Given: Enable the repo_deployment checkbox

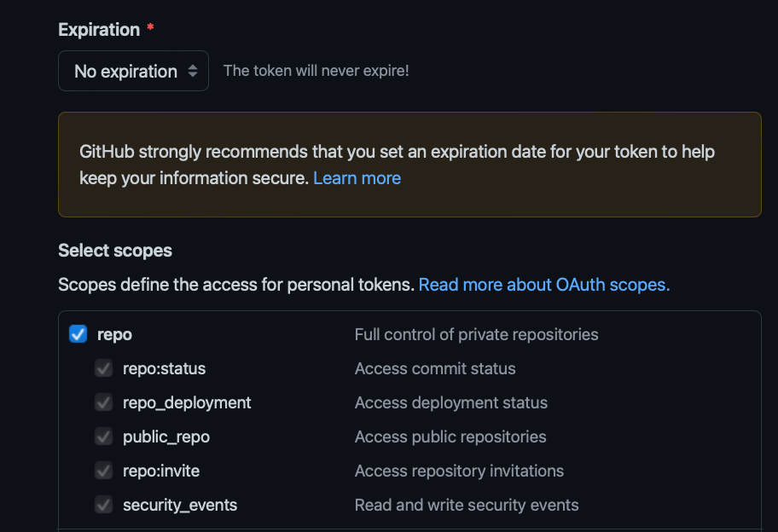Looking at the screenshot, I should (103, 402).
